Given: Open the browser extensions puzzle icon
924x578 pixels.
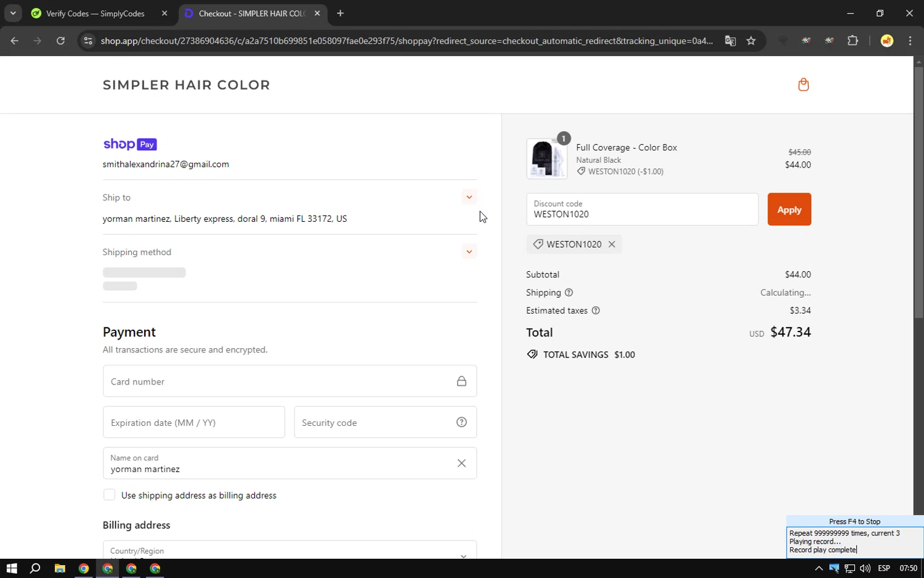Looking at the screenshot, I should tap(853, 41).
